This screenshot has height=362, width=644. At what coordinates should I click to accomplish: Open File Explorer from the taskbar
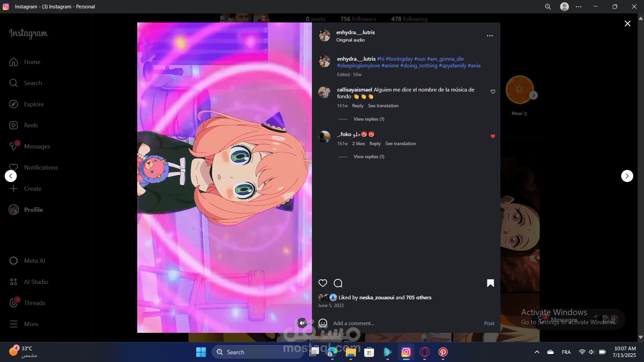click(x=351, y=352)
